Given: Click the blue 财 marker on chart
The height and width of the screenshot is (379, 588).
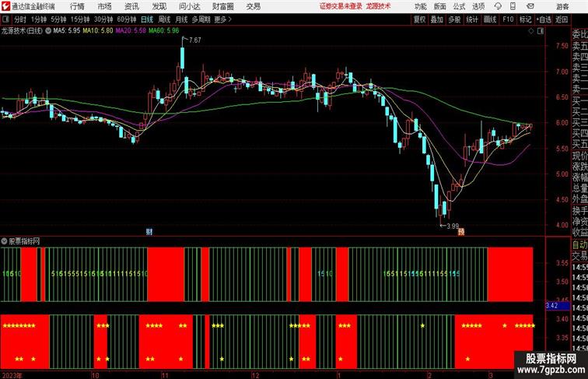Looking at the screenshot, I should (149, 232).
